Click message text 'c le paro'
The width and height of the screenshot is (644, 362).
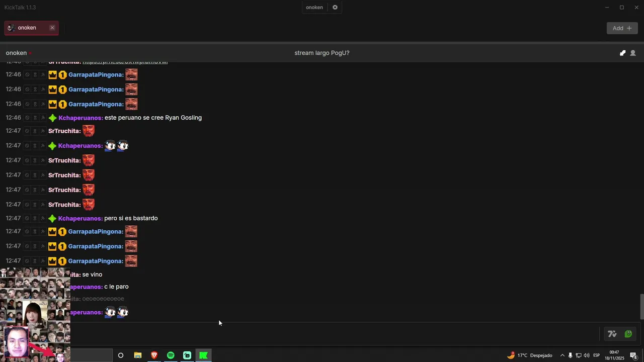click(116, 287)
